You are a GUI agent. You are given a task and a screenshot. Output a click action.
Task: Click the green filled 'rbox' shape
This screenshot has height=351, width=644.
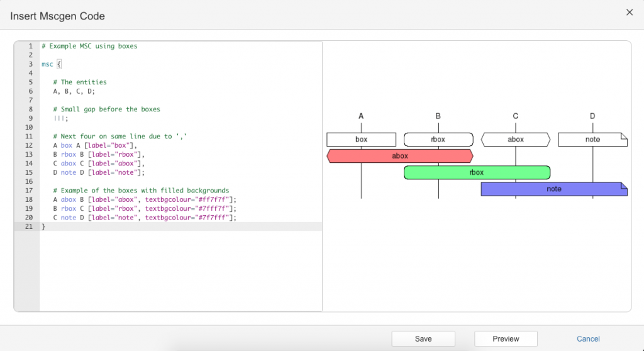(x=477, y=172)
